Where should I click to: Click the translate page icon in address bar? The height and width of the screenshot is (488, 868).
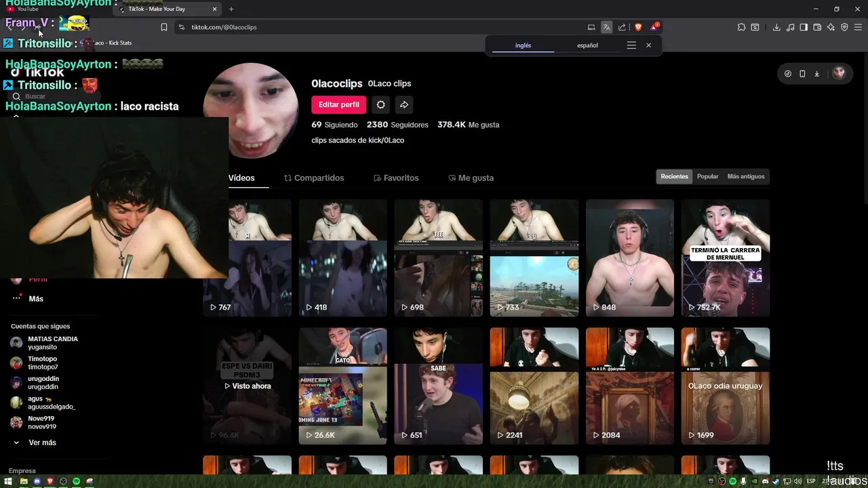click(606, 27)
